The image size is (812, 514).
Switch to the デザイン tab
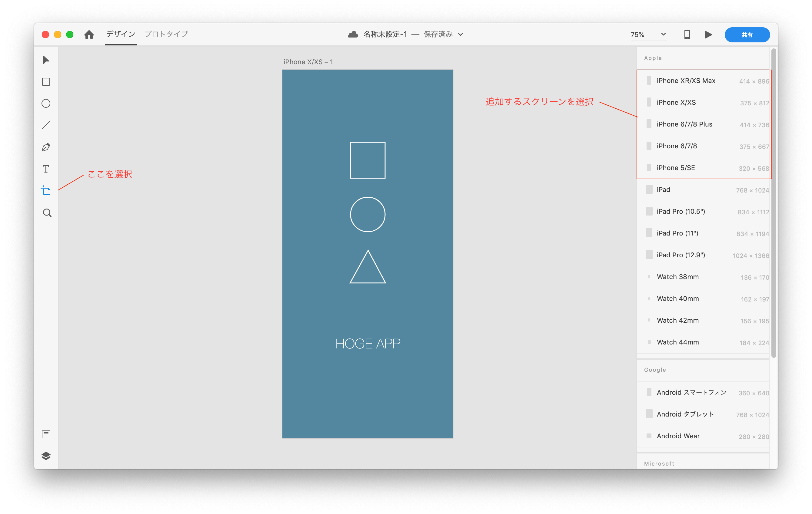[121, 34]
